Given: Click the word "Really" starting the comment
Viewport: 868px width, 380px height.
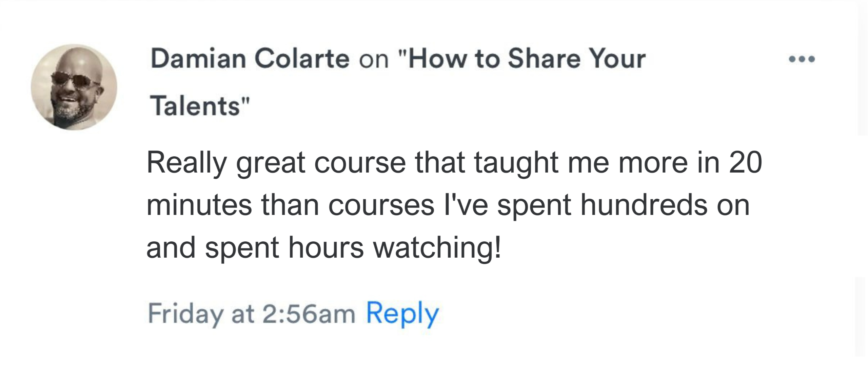Looking at the screenshot, I should [186, 163].
